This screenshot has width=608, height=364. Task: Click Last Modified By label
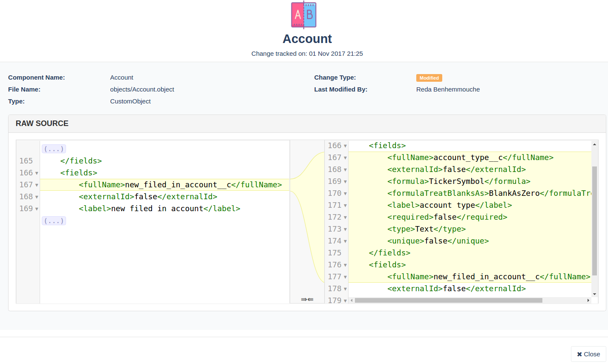click(341, 89)
